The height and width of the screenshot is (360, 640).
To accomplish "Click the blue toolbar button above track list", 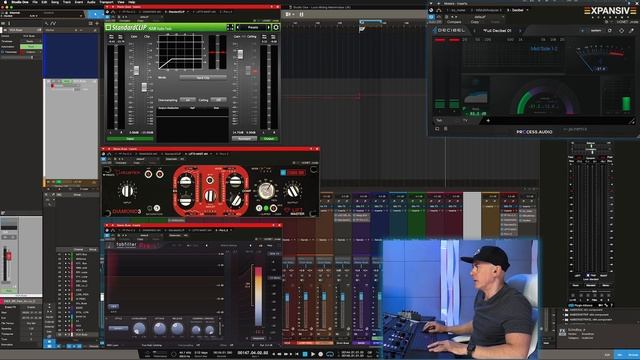I will click(96, 14).
